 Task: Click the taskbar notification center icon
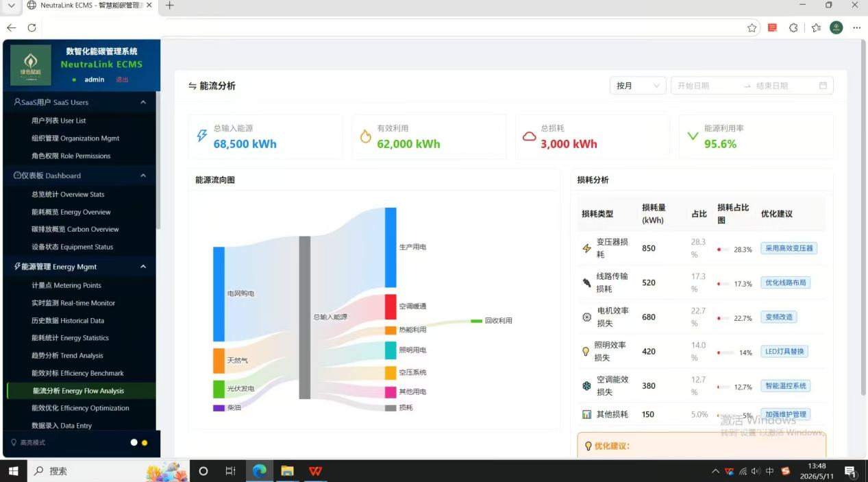pyautogui.click(x=850, y=471)
